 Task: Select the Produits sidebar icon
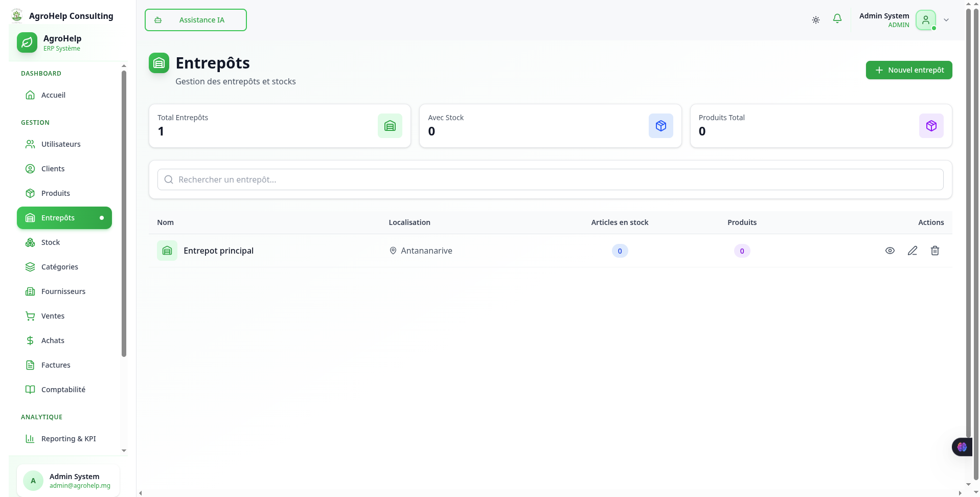click(x=30, y=193)
